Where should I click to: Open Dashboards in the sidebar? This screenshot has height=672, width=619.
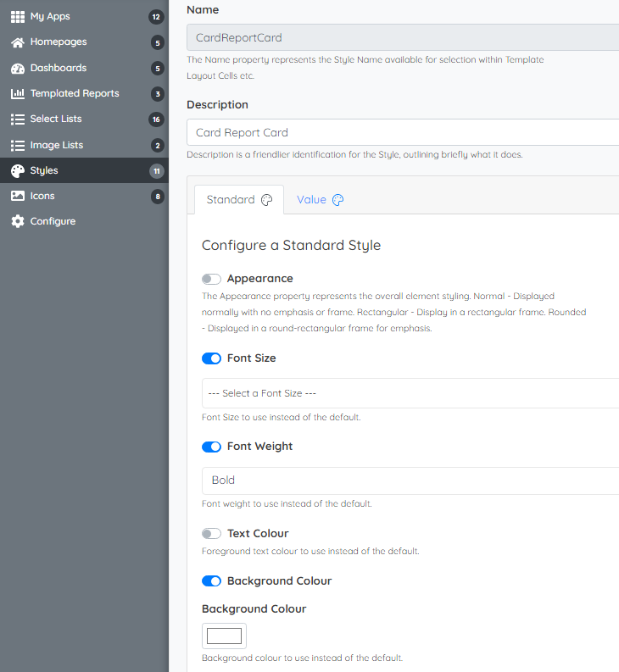point(84,68)
